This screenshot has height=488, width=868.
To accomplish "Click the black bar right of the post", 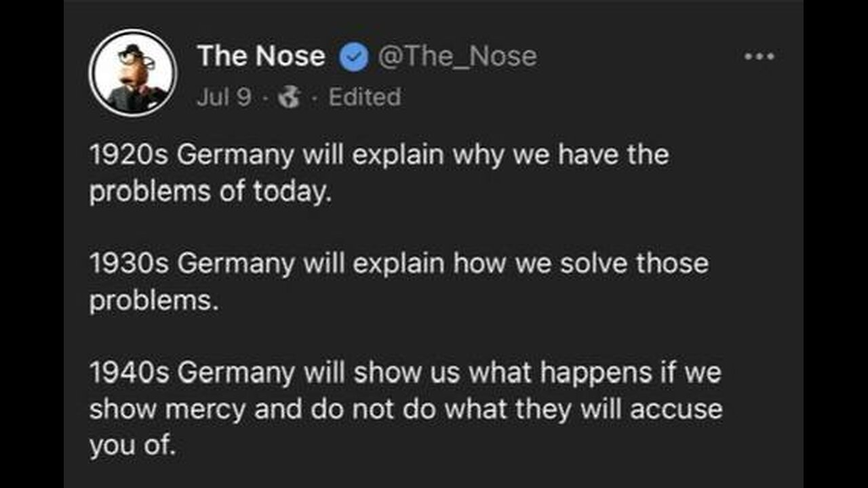I will (x=835, y=244).
